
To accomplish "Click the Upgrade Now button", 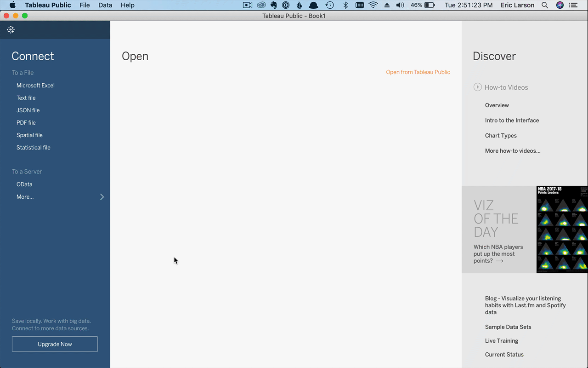I will (55, 344).
